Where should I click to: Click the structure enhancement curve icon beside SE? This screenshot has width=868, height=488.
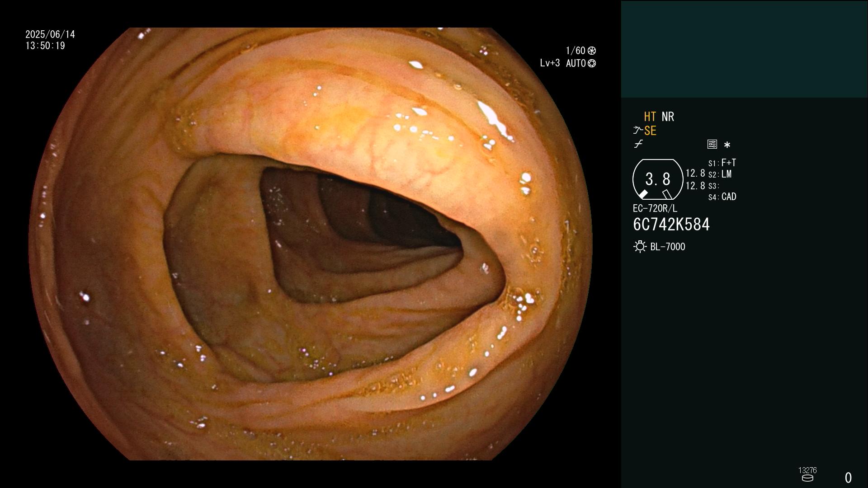coord(638,131)
